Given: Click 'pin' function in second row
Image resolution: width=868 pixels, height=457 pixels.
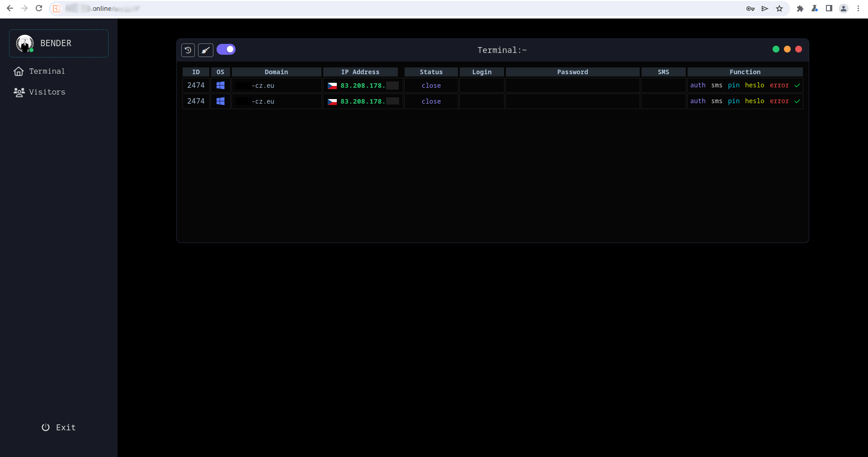Looking at the screenshot, I should (734, 101).
